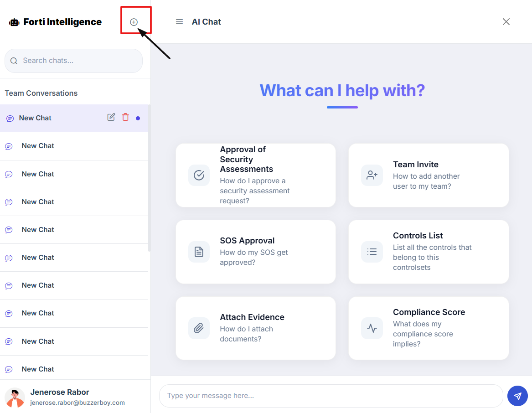Click the new chat plus icon
The image size is (532, 413).
tap(134, 22)
